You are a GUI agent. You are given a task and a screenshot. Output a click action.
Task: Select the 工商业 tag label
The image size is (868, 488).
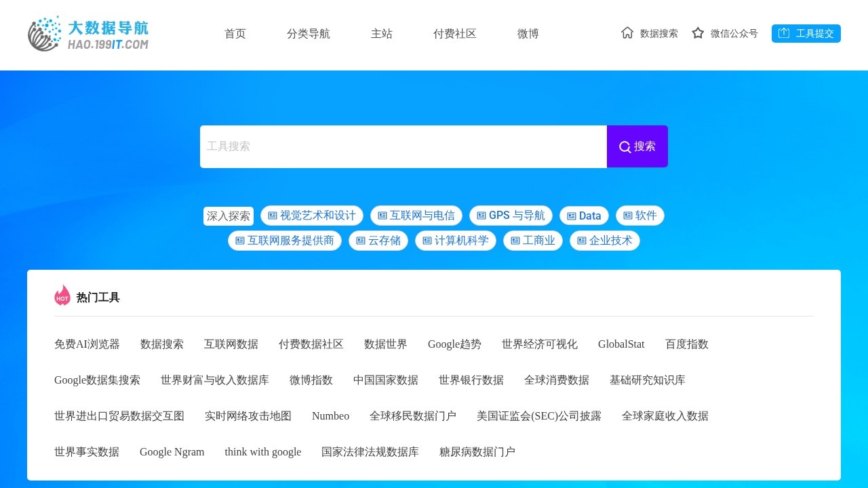(533, 241)
